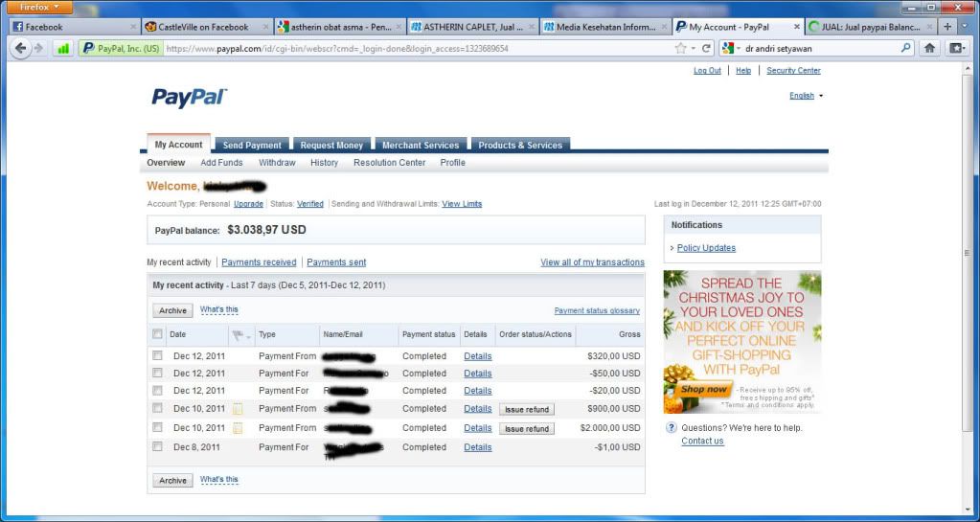Open the Security Center link
The width and height of the screenshot is (980, 522).
coord(793,71)
